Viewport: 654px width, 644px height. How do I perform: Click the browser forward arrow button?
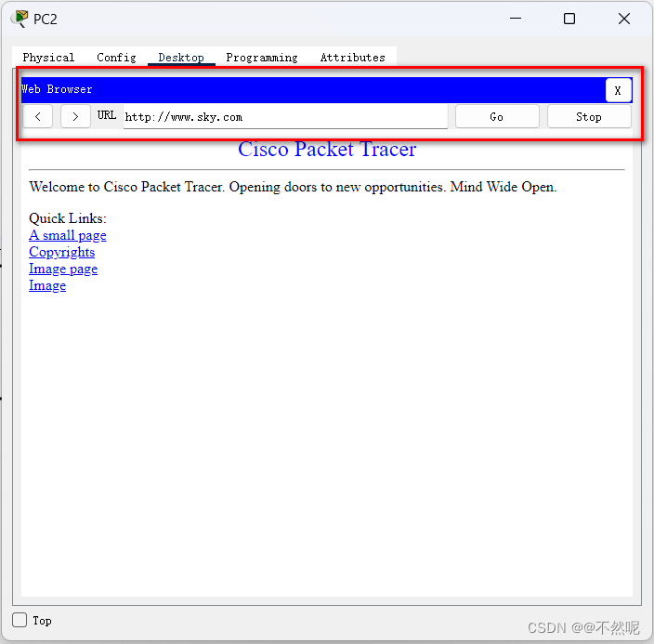pos(75,116)
